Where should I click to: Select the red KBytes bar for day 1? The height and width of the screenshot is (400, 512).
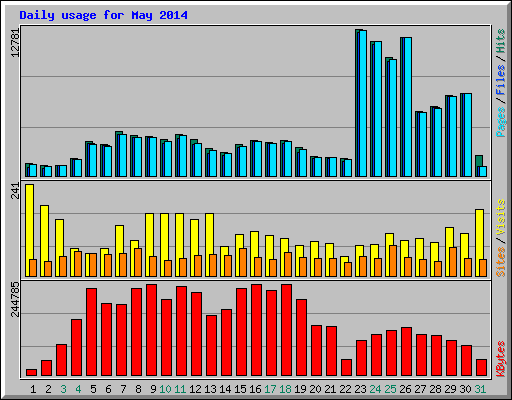31,372
